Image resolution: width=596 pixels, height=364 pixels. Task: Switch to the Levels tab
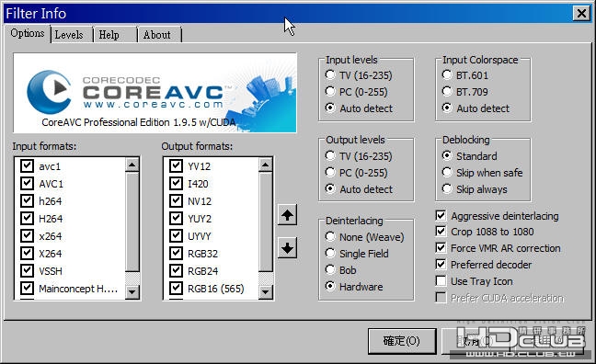[69, 35]
